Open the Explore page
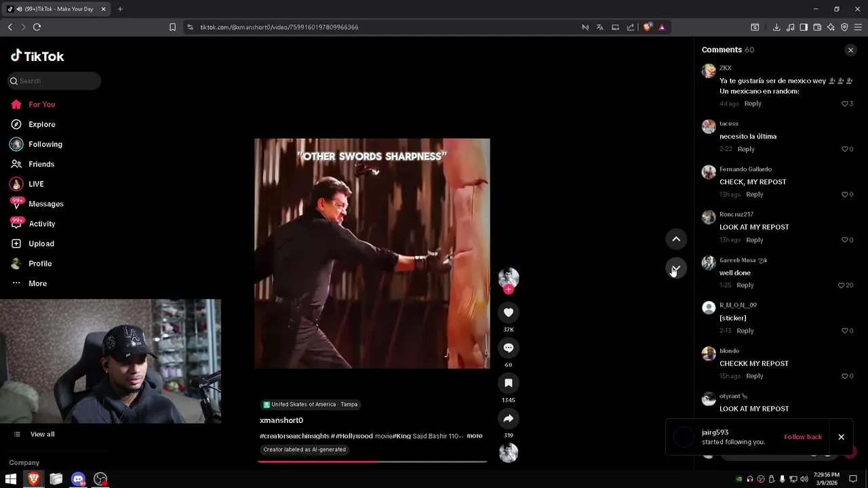The image size is (868, 488). point(41,125)
